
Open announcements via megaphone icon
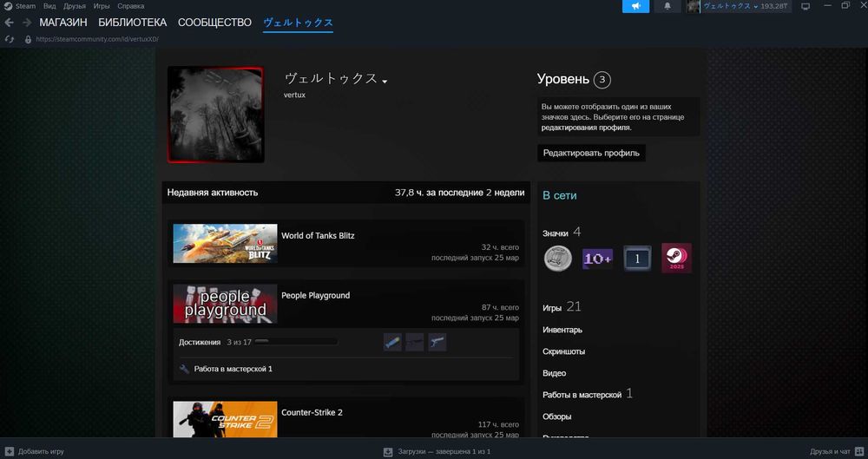pyautogui.click(x=635, y=6)
